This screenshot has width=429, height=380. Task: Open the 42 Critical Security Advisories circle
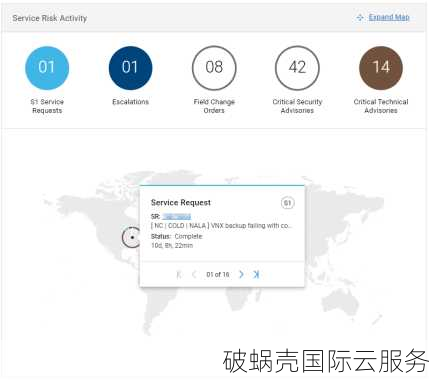[x=297, y=68]
